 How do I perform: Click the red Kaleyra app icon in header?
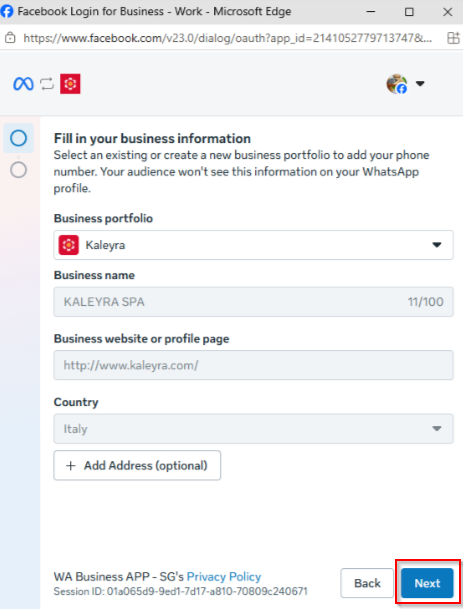(70, 84)
